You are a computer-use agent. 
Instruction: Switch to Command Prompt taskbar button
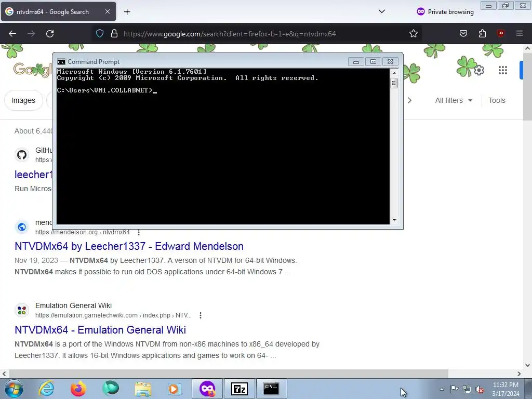[271, 389]
